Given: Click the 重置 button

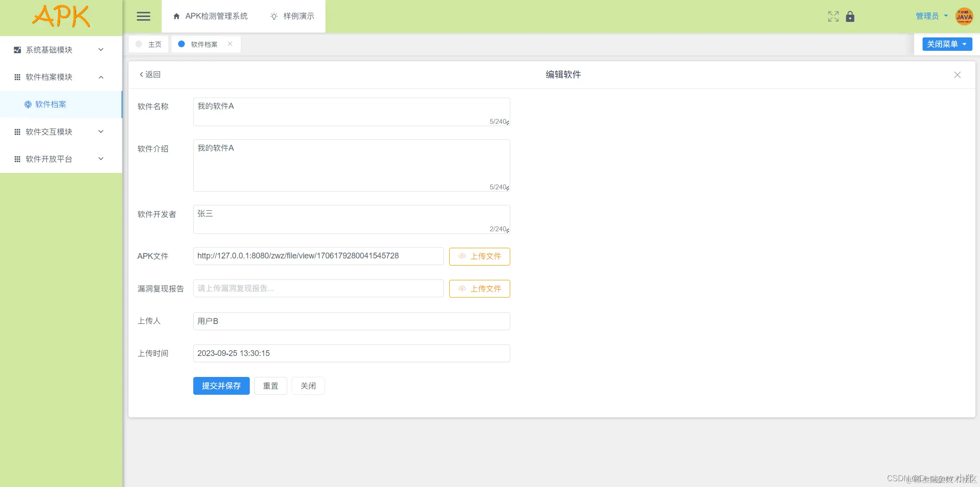Looking at the screenshot, I should [x=270, y=386].
